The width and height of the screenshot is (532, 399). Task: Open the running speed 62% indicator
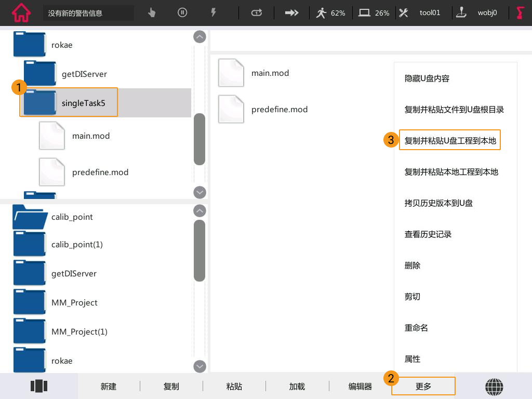[331, 13]
